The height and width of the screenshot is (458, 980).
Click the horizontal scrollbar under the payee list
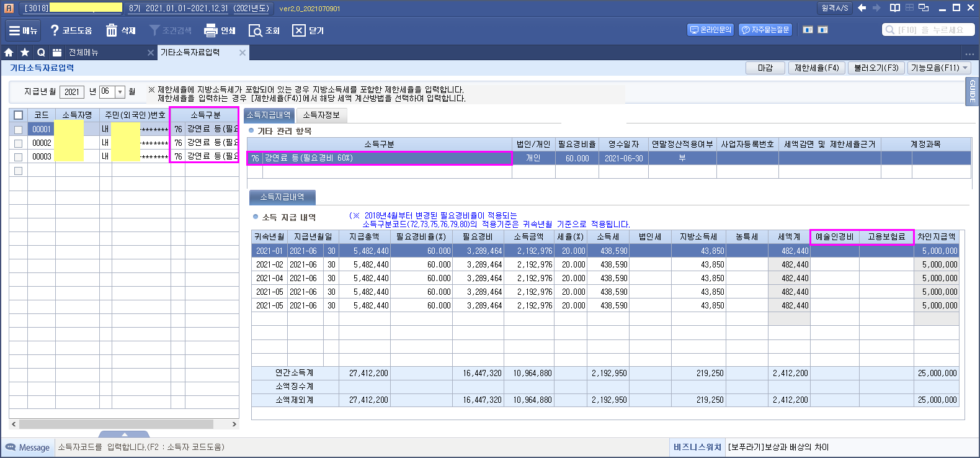117,424
